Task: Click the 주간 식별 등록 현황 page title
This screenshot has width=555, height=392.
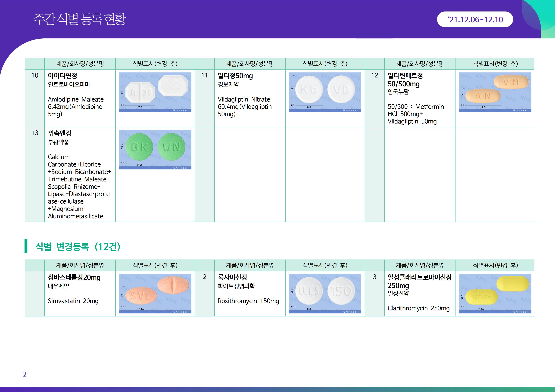Action: (80, 19)
